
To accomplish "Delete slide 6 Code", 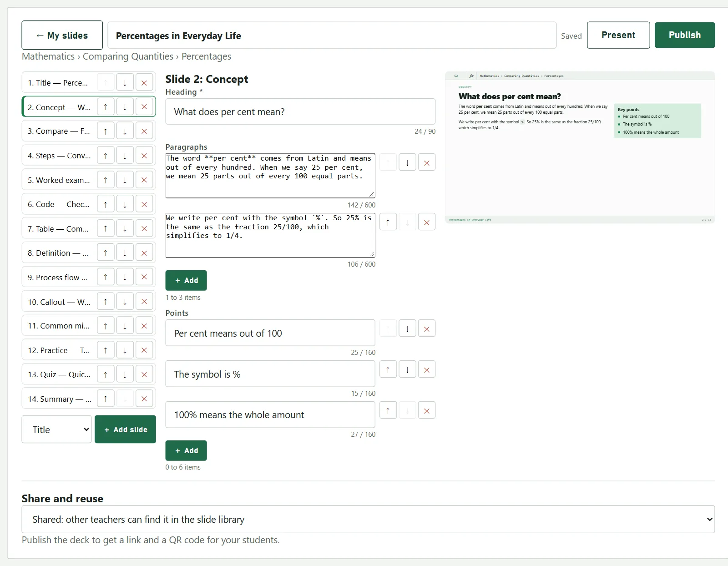I will 144,204.
